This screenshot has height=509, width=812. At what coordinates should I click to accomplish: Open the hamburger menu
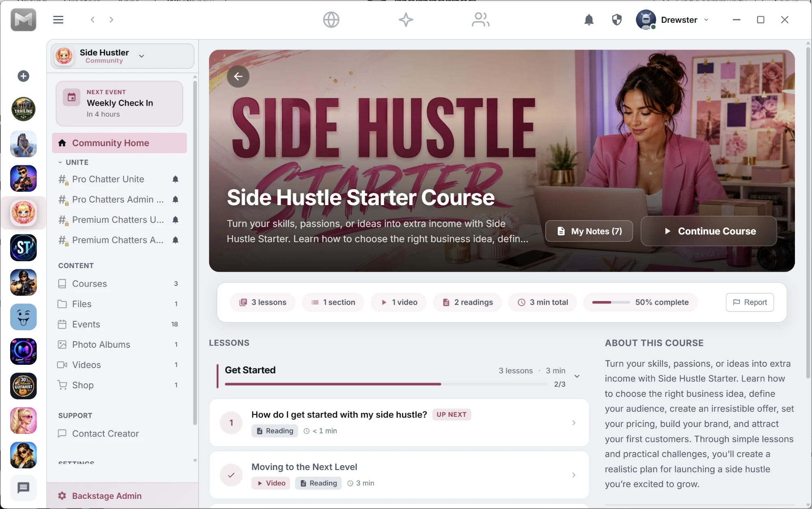[x=58, y=19]
